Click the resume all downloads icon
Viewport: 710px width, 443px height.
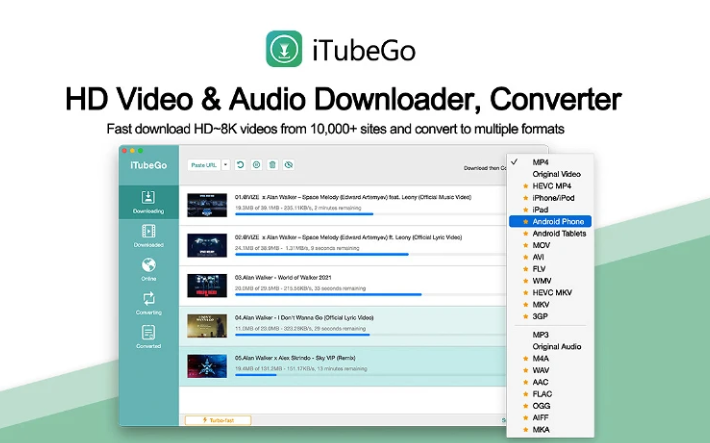240,165
